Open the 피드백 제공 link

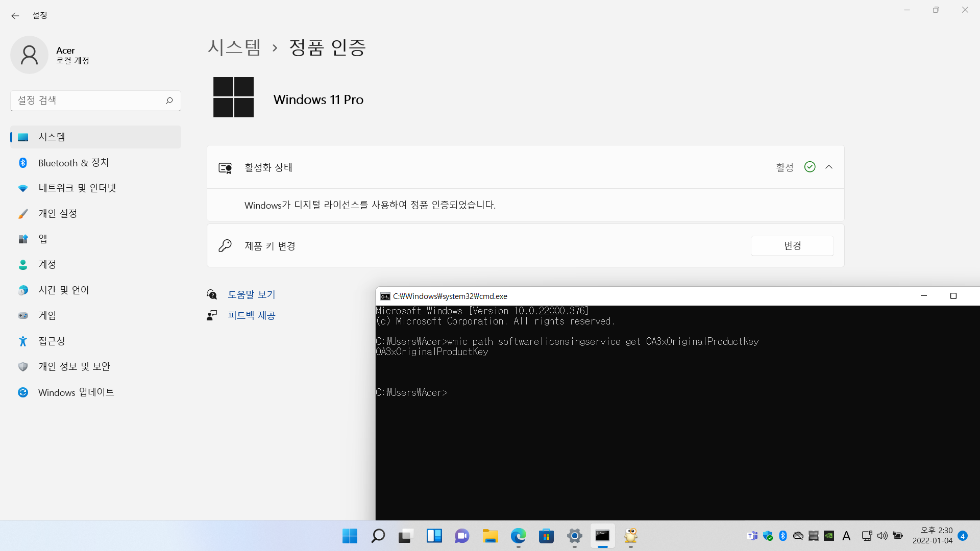[x=251, y=315]
